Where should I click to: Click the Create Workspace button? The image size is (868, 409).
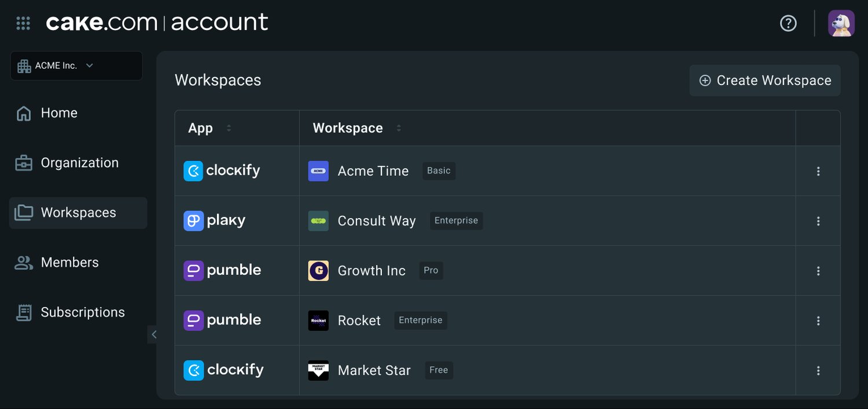(764, 80)
